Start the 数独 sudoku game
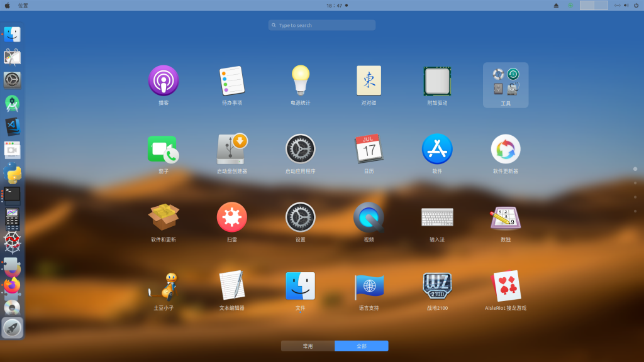This screenshot has height=362, width=644. pos(506,217)
